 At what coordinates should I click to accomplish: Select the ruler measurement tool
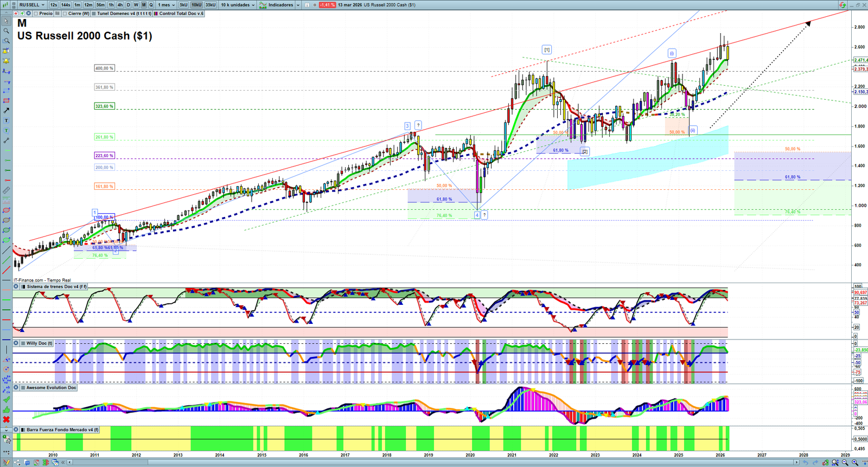(6, 190)
